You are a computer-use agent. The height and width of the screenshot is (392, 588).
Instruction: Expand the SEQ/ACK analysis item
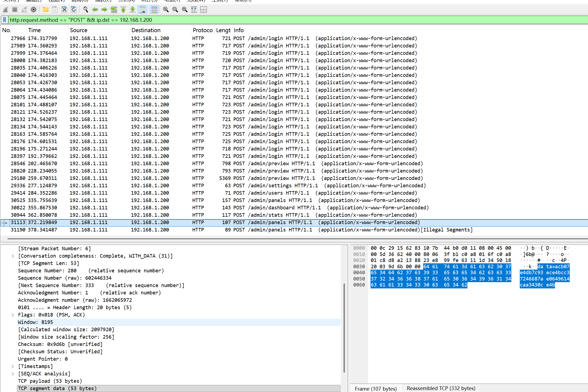pos(13,374)
